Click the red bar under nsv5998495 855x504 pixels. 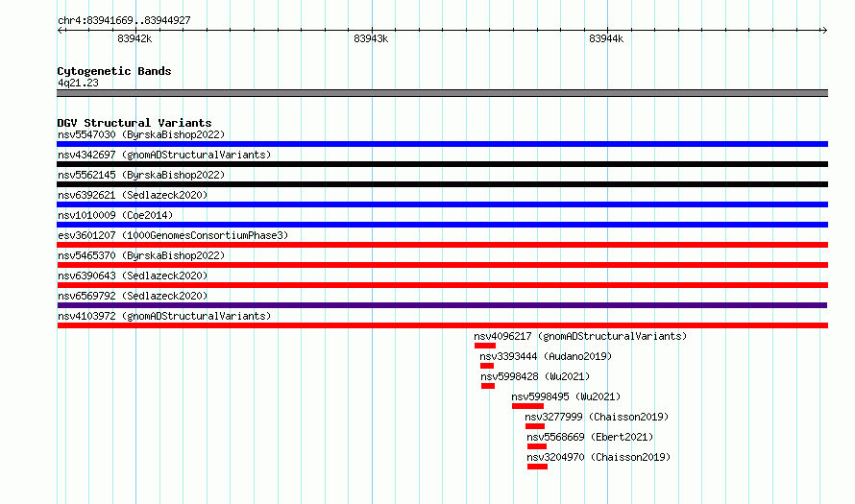(x=527, y=406)
